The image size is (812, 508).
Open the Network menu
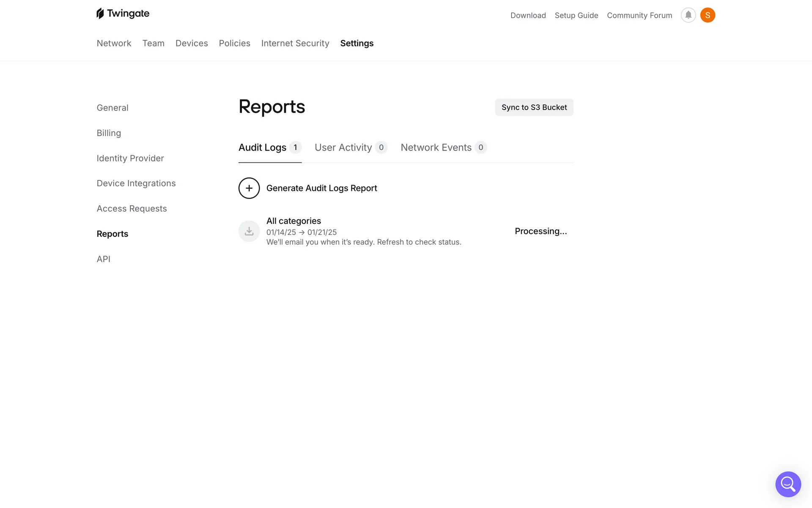[x=114, y=43]
